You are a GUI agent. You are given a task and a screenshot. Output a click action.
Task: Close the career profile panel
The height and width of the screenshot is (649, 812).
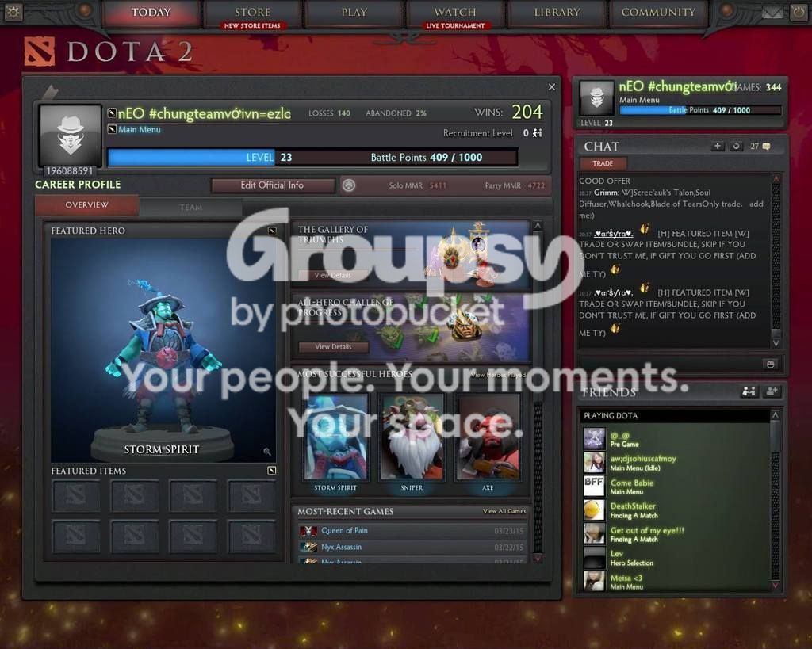coord(552,87)
